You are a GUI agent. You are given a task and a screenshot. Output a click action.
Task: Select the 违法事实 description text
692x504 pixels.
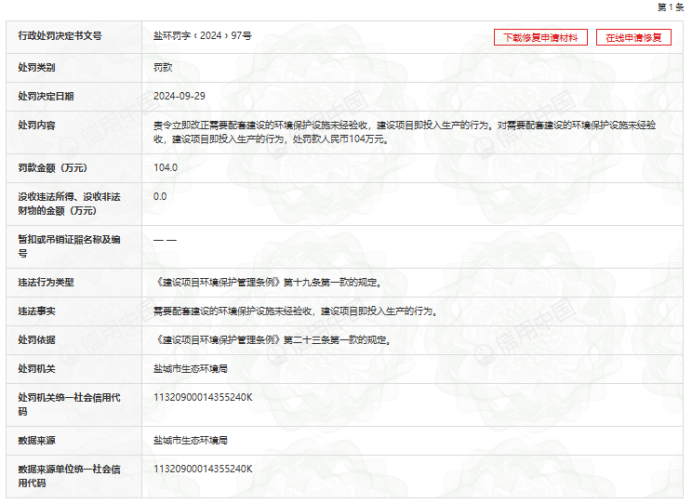(295, 311)
